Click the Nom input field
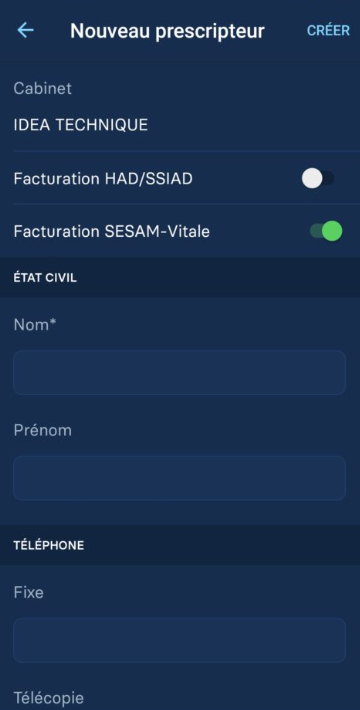 (x=180, y=373)
